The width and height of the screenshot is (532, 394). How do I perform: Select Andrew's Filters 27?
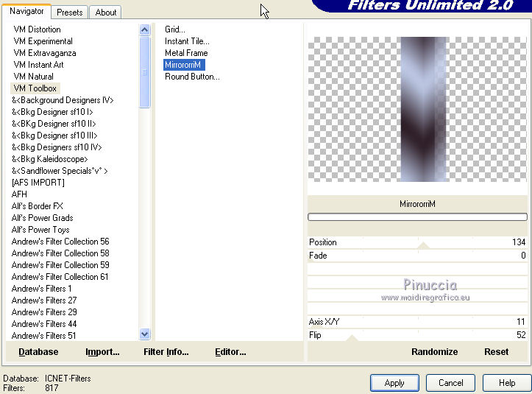44,300
